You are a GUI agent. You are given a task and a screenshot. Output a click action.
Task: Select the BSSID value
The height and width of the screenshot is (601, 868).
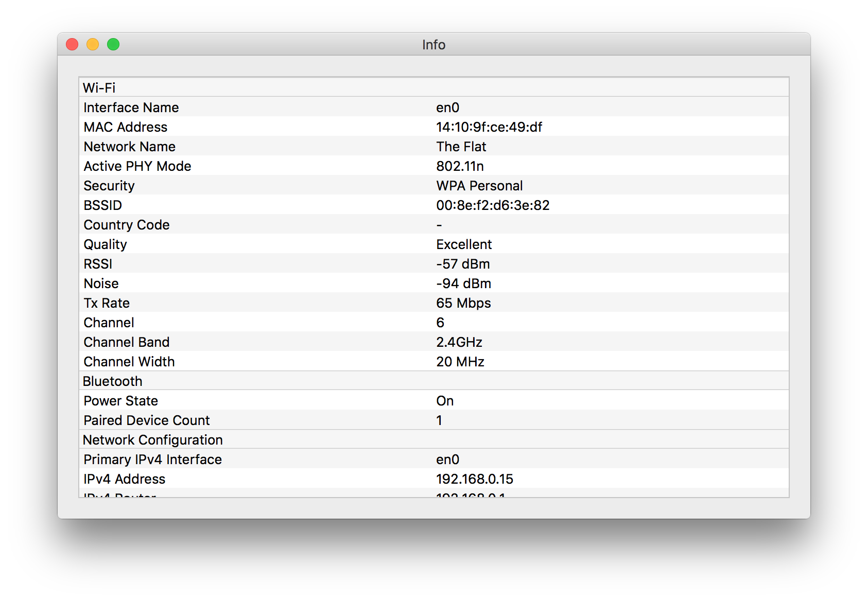click(493, 205)
